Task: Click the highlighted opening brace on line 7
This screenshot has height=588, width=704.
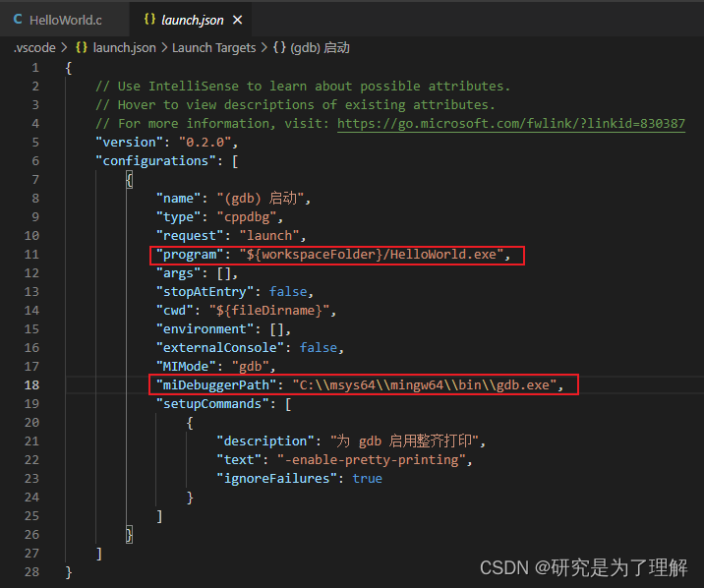Action: tap(130, 180)
